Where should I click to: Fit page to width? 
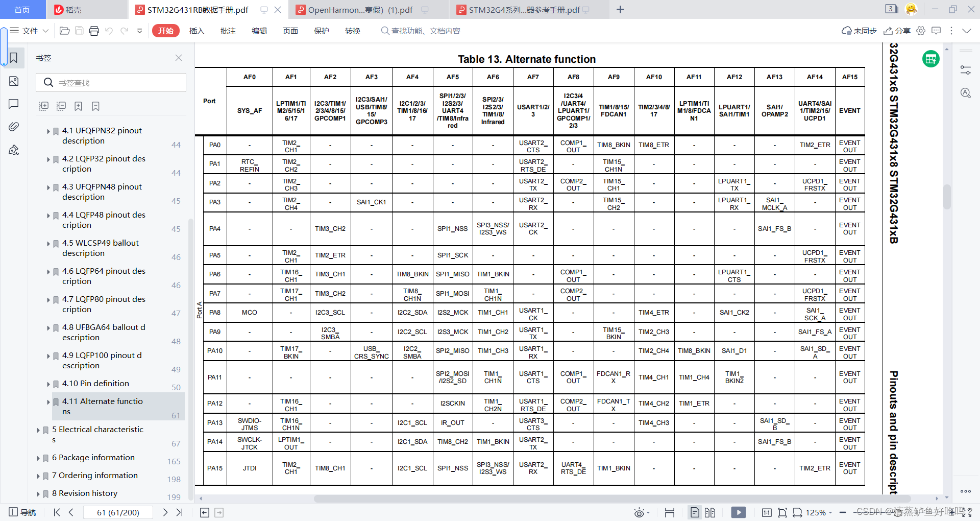pyautogui.click(x=797, y=512)
